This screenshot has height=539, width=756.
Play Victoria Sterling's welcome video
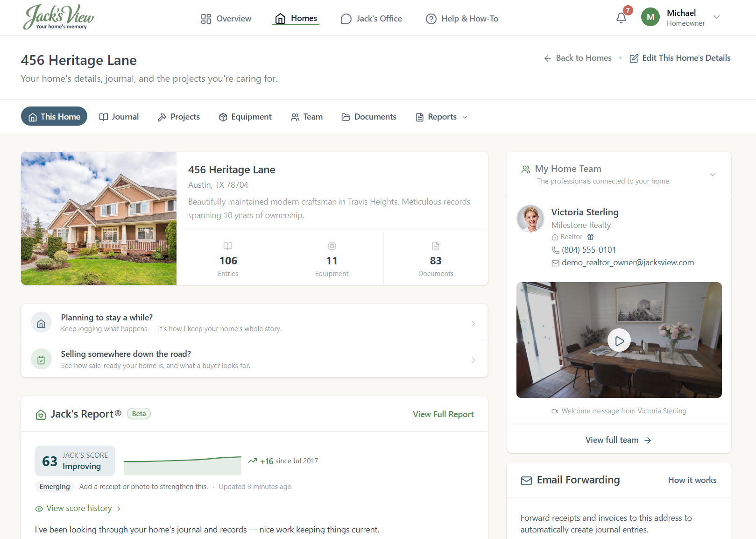click(619, 340)
